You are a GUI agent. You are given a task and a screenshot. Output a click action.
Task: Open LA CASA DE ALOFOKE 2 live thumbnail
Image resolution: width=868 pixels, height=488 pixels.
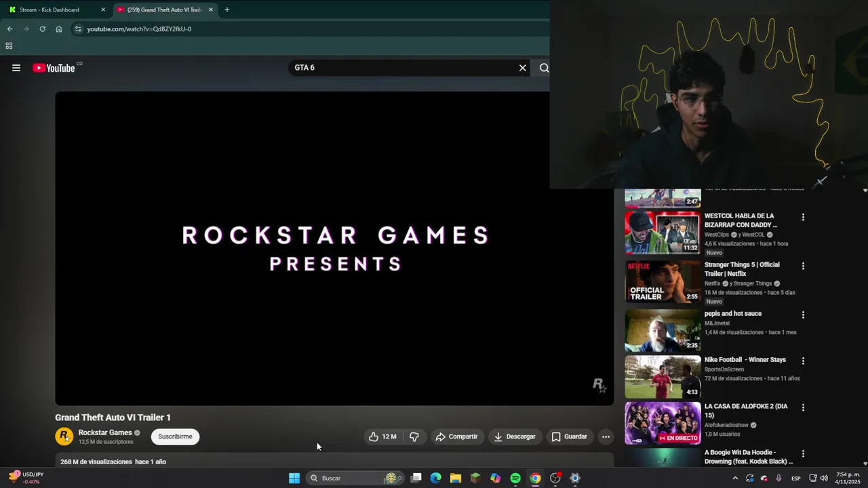coord(663,424)
